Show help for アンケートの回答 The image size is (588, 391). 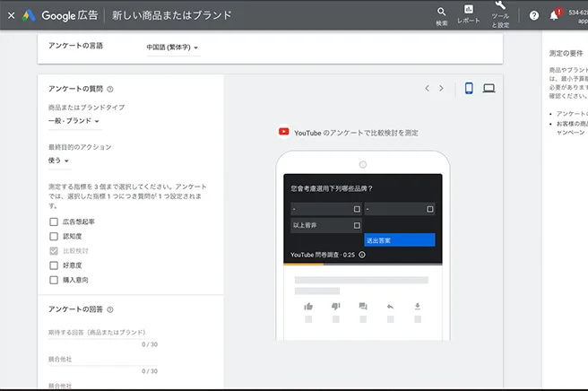point(110,309)
